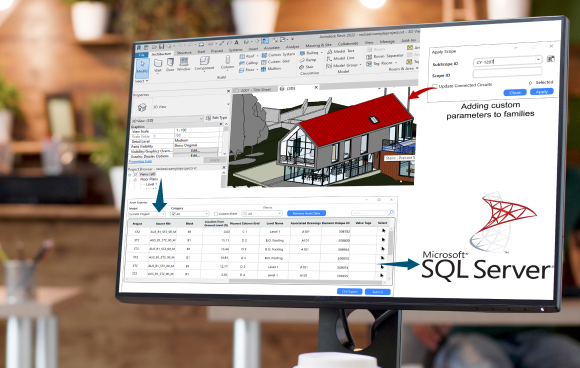Image resolution: width=580 pixels, height=368 pixels.
Task: Select the Selected radio option
Action: click(x=530, y=82)
